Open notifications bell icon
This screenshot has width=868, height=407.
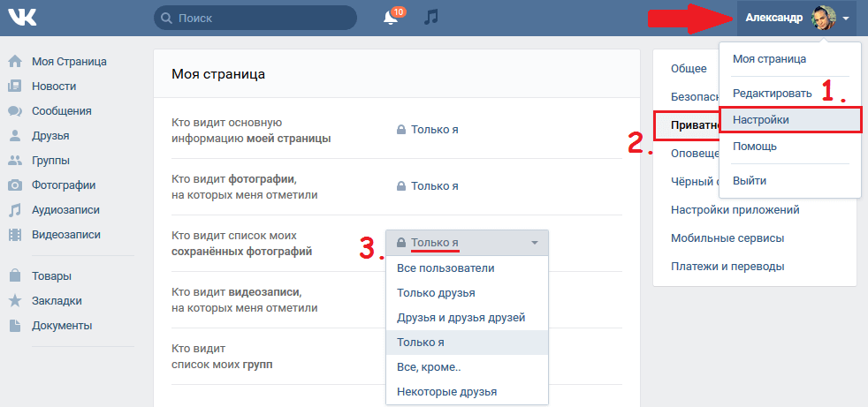(x=391, y=18)
